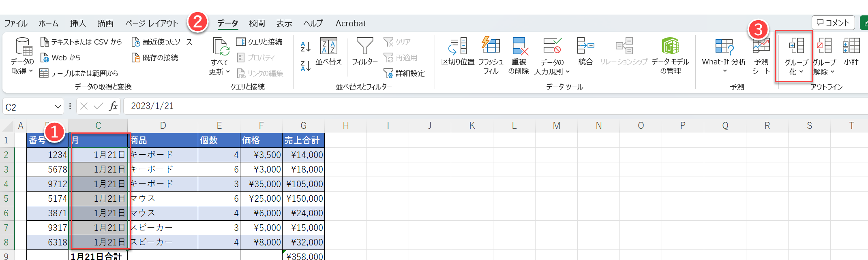Switch to the 校閲 tab
868x260 pixels.
(257, 23)
